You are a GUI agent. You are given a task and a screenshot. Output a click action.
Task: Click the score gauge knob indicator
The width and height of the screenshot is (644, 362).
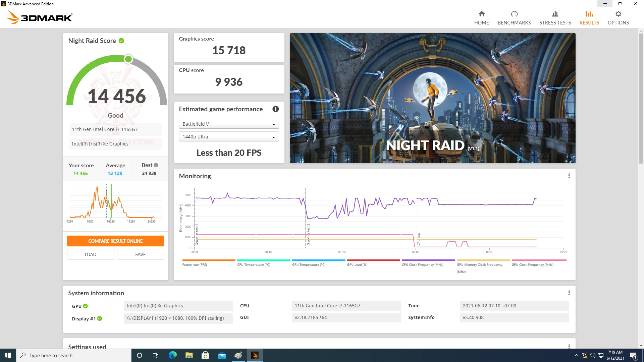128,59
